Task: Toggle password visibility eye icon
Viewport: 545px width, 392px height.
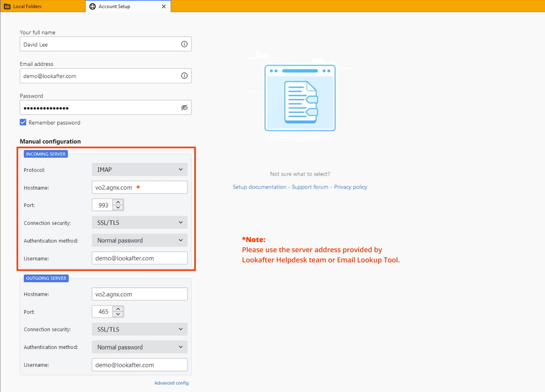Action: (184, 108)
